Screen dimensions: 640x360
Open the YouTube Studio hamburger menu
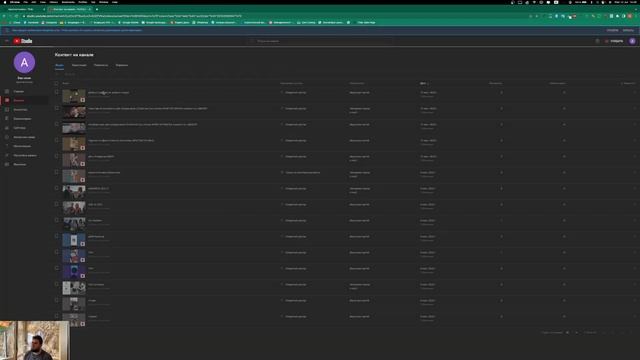pos(7,41)
